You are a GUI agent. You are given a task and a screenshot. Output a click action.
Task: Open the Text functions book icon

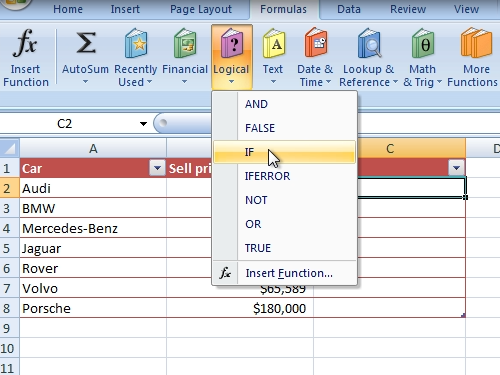274,43
